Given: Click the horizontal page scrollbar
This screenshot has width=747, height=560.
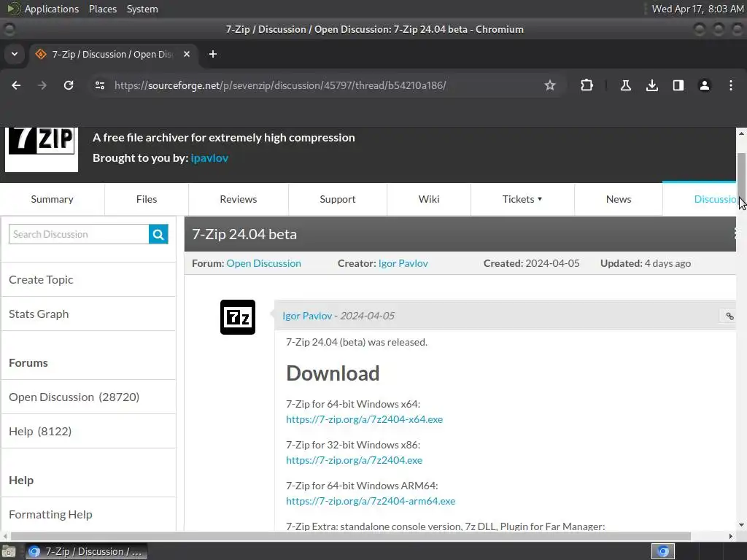Looking at the screenshot, I should [x=351, y=536].
